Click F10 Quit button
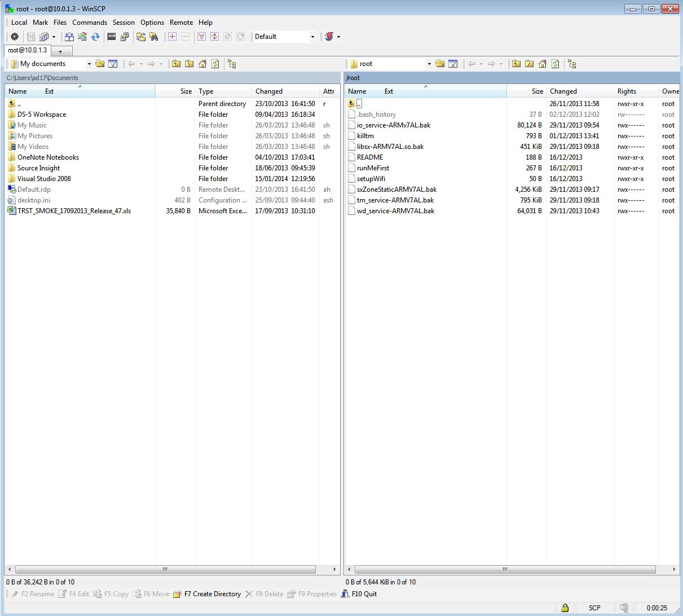 click(x=359, y=594)
